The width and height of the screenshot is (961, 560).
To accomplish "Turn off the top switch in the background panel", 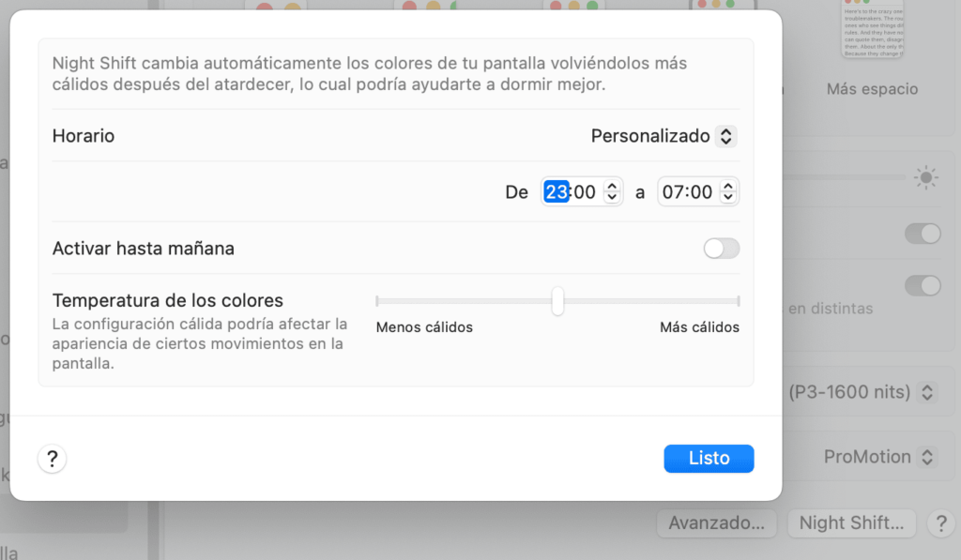I will [923, 234].
